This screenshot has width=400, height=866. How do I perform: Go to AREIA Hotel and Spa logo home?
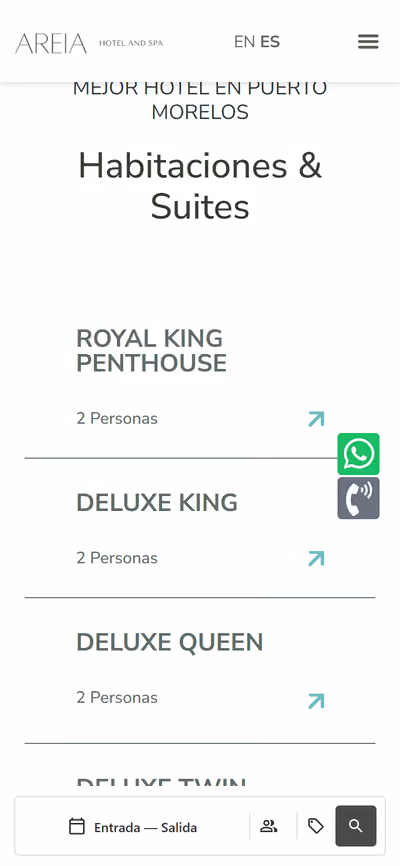pyautogui.click(x=89, y=43)
